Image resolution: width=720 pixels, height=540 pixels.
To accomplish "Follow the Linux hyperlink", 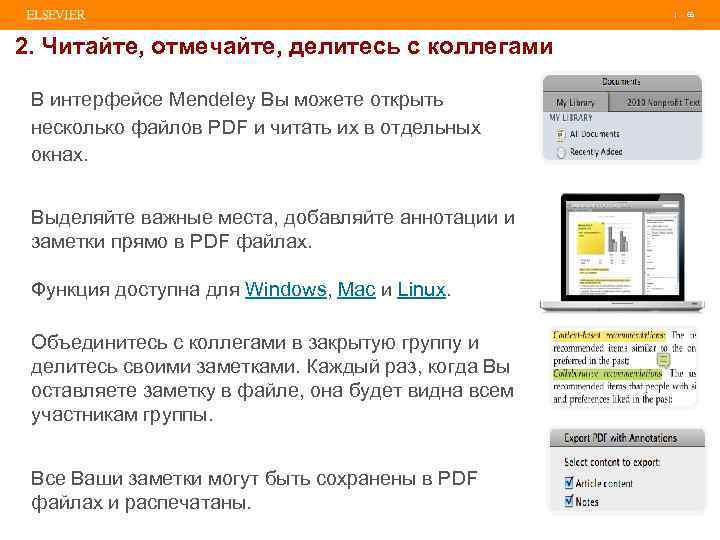I will [x=422, y=290].
